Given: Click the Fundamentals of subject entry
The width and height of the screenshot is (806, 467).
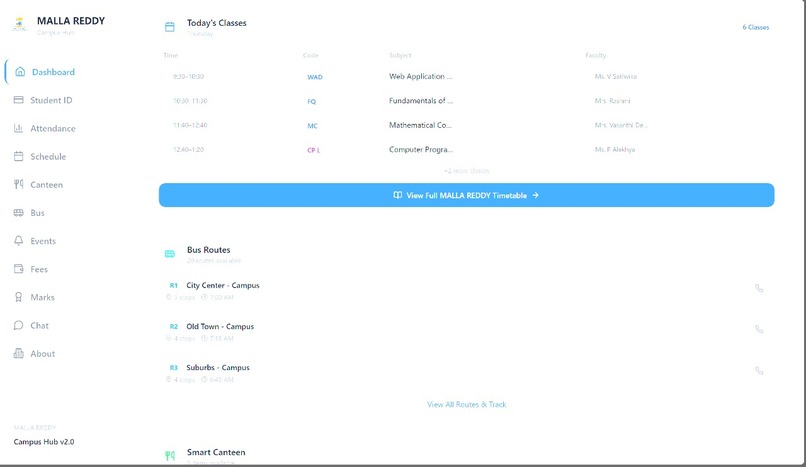Looking at the screenshot, I should click(x=421, y=101).
